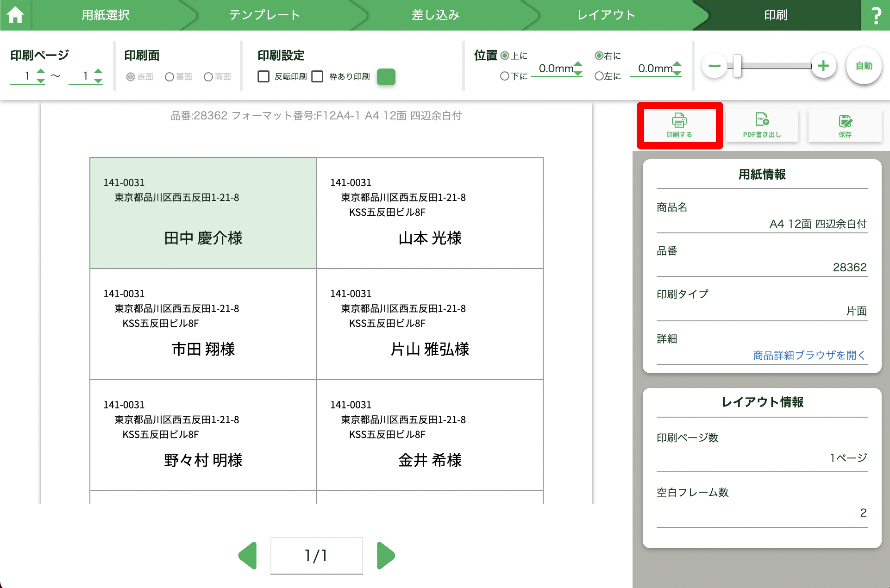Viewport: 890px width, 588px height.
Task: Choose the 上に position radio
Action: (505, 56)
